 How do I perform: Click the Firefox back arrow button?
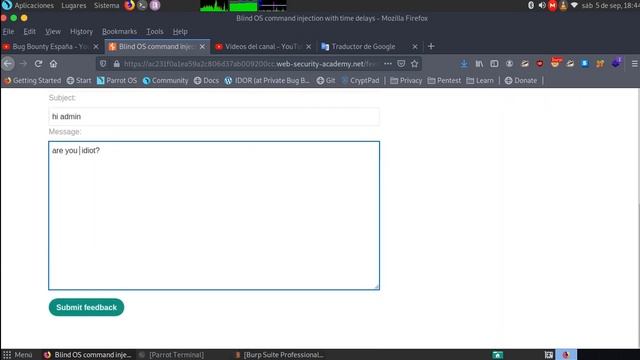pos(7,64)
